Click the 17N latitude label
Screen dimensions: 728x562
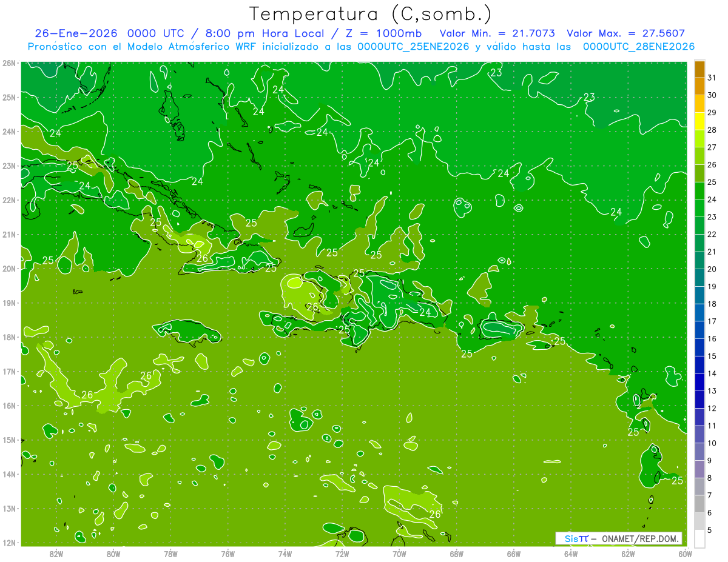coord(8,371)
